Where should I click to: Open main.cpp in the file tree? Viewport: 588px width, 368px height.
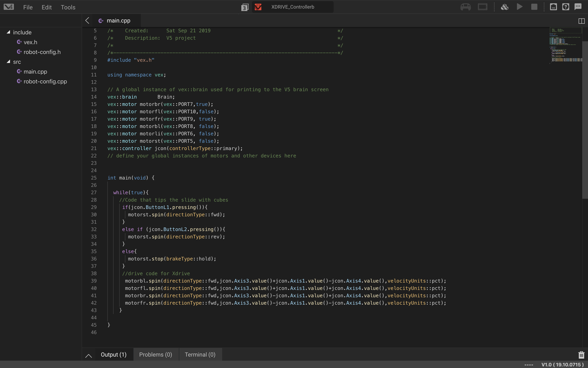(35, 72)
